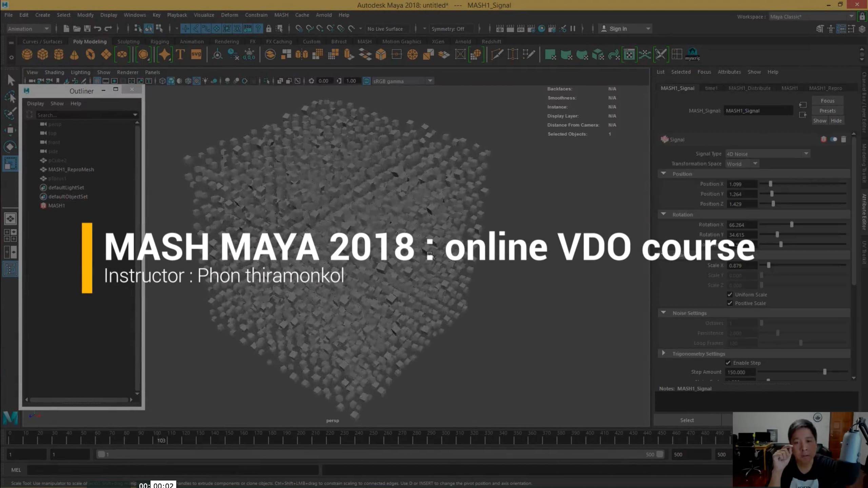Open the MASH menu

281,15
